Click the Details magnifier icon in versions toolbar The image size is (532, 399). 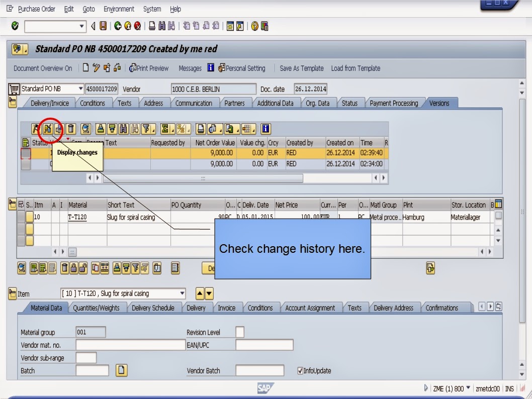[x=85, y=129]
